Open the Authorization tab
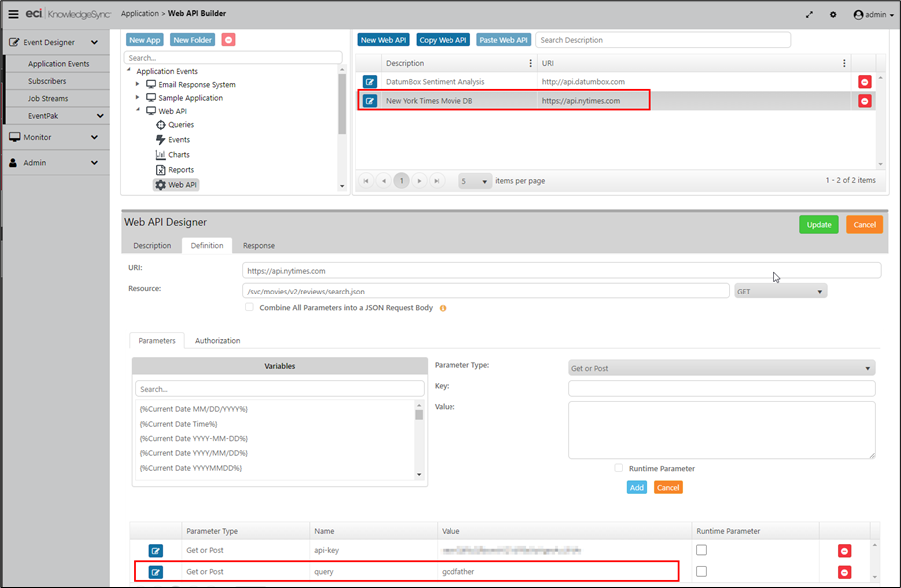 217,341
